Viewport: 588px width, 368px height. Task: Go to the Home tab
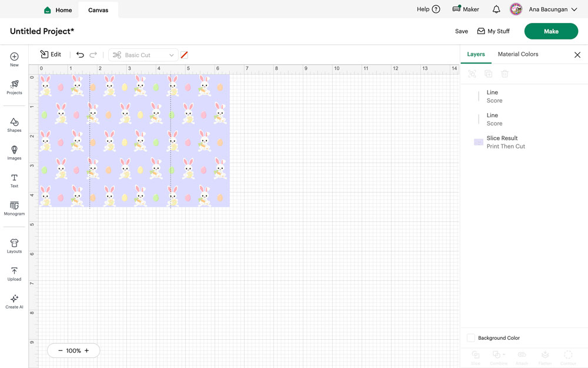coord(58,10)
